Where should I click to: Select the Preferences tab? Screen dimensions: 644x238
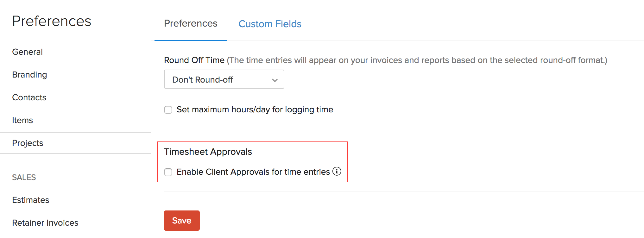tap(190, 23)
